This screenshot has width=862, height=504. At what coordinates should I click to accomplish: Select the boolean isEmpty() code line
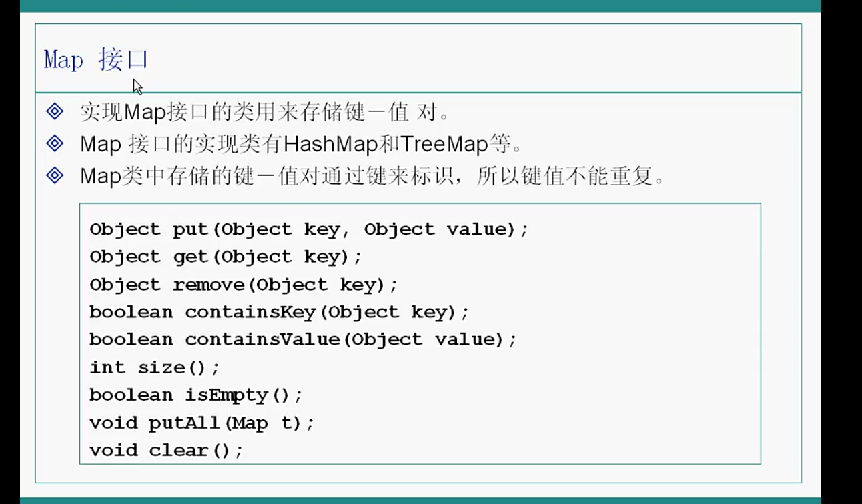tap(196, 395)
